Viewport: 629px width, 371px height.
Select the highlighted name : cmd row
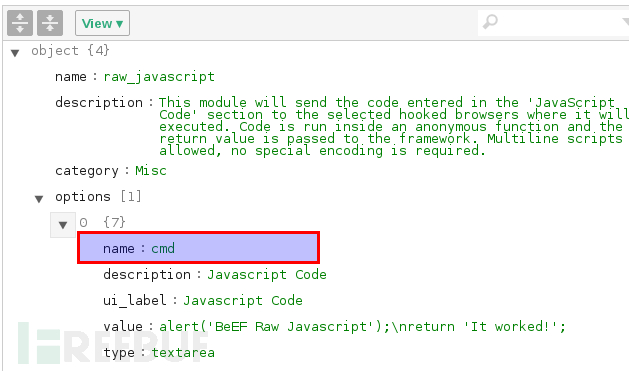(x=199, y=248)
